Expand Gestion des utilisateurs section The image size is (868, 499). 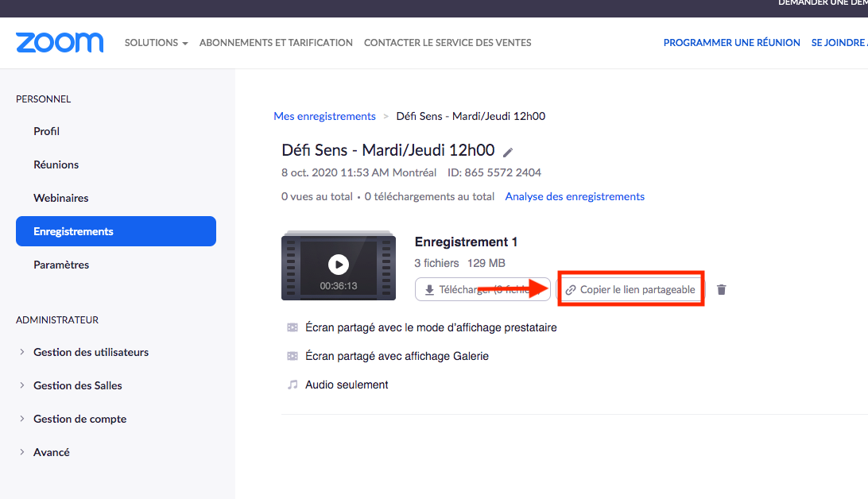coord(91,352)
